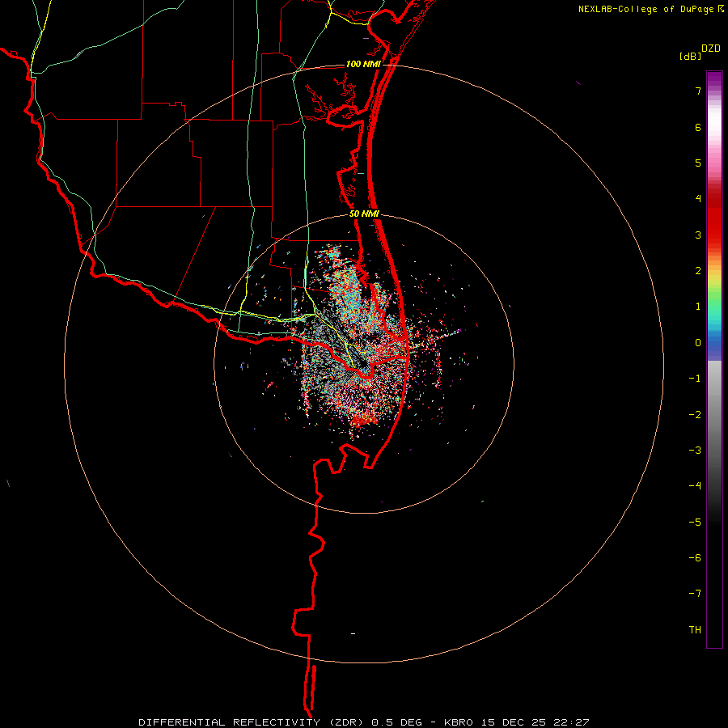Click the -4 value on color scale

tap(695, 486)
